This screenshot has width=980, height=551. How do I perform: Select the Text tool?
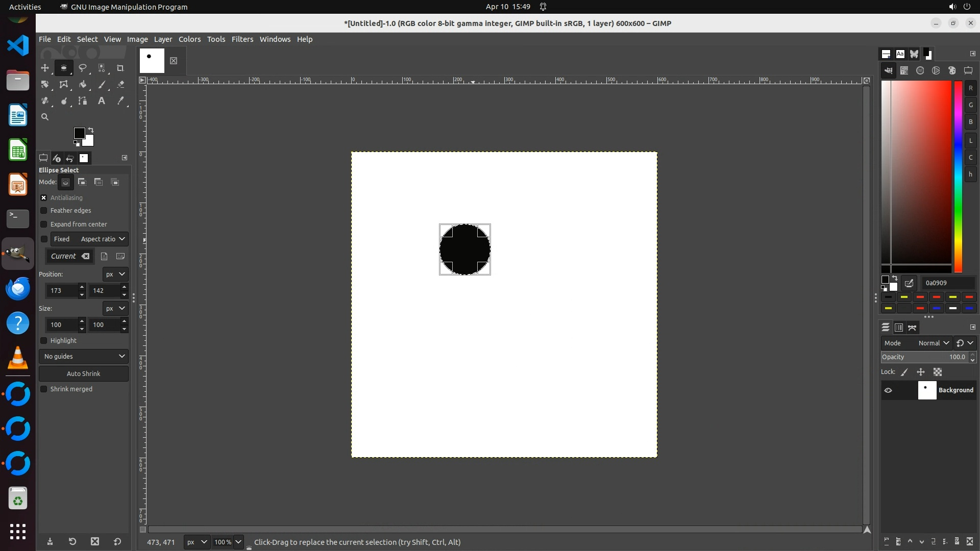point(102,101)
